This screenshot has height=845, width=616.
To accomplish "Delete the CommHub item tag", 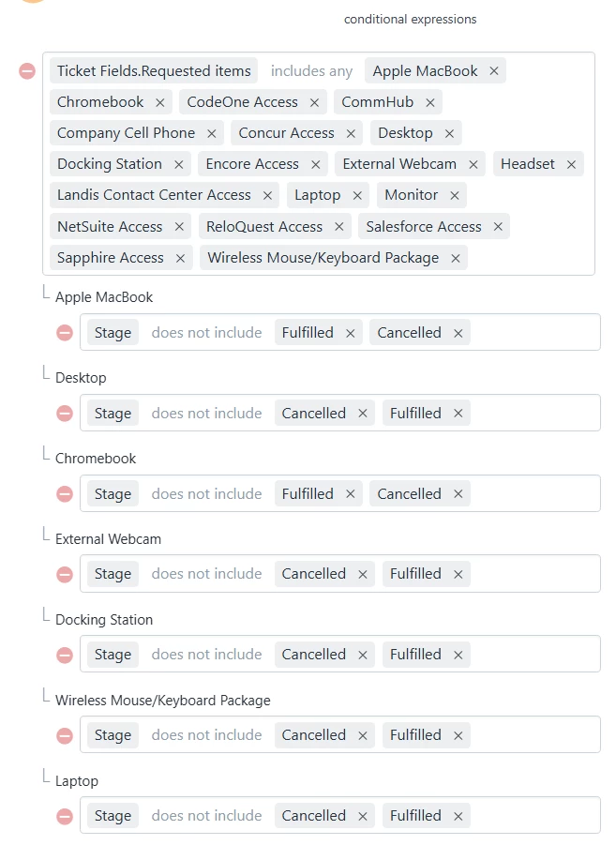I will click(x=429, y=102).
